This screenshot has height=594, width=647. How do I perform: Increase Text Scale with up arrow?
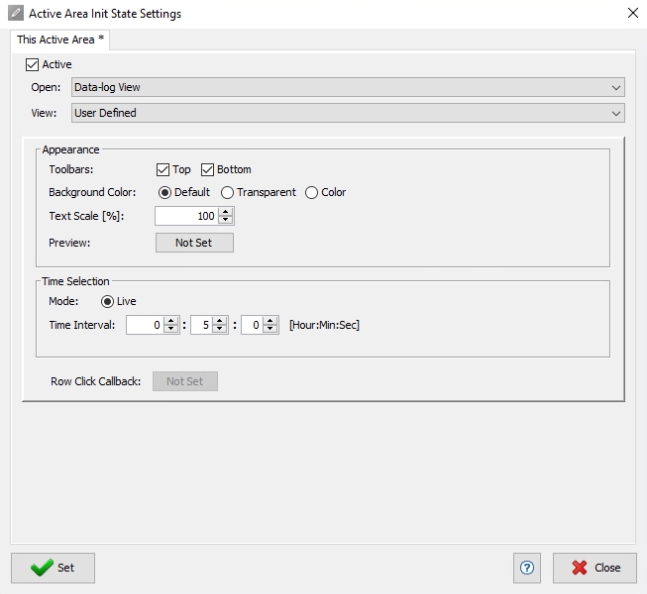click(x=225, y=212)
